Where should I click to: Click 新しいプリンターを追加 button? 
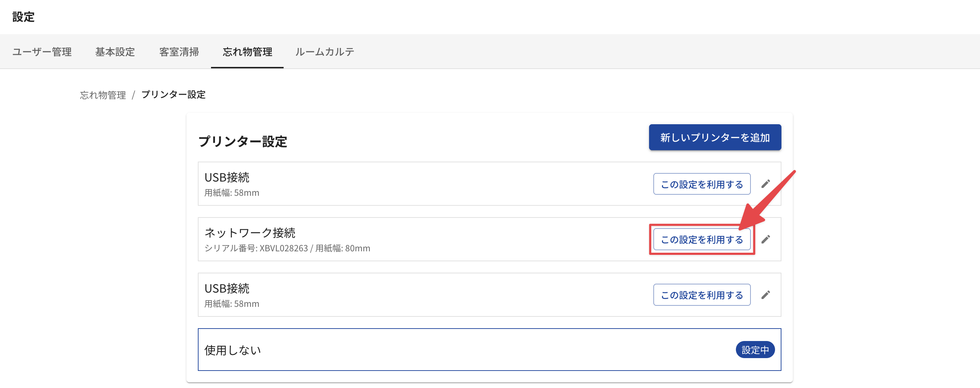coord(715,137)
